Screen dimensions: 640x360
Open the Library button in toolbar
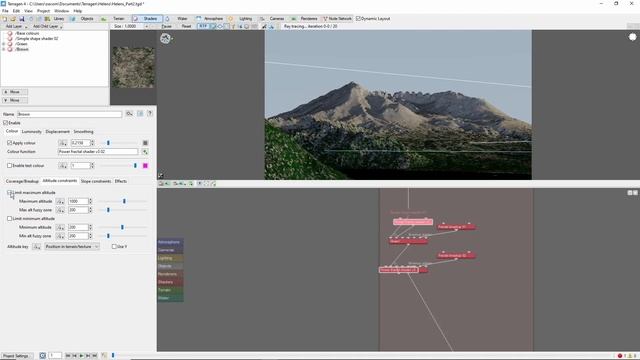point(55,19)
